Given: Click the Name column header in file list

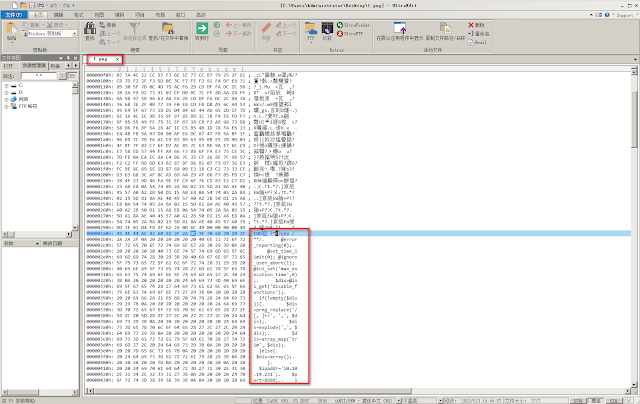Looking at the screenshot, I should 21,244.
